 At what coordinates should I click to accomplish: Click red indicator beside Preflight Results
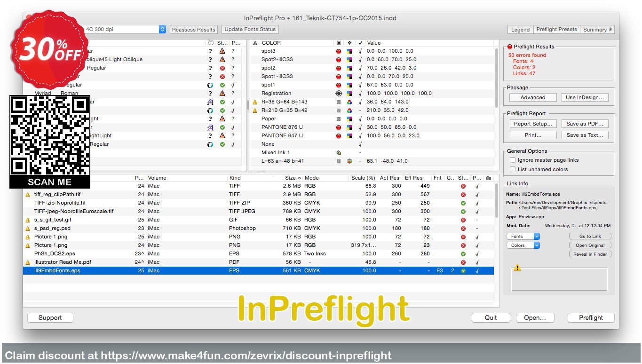[509, 47]
